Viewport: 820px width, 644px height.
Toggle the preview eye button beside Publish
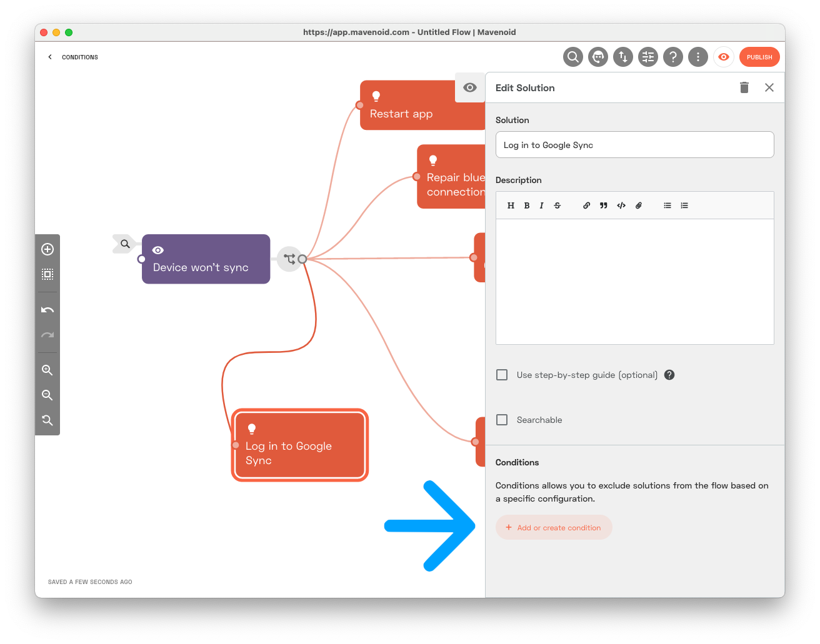click(x=724, y=57)
